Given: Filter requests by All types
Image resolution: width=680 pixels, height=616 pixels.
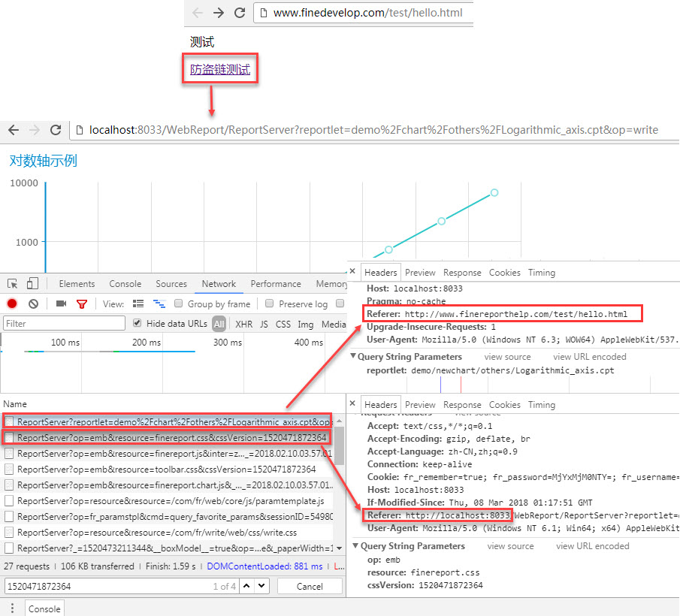Looking at the screenshot, I should [219, 324].
